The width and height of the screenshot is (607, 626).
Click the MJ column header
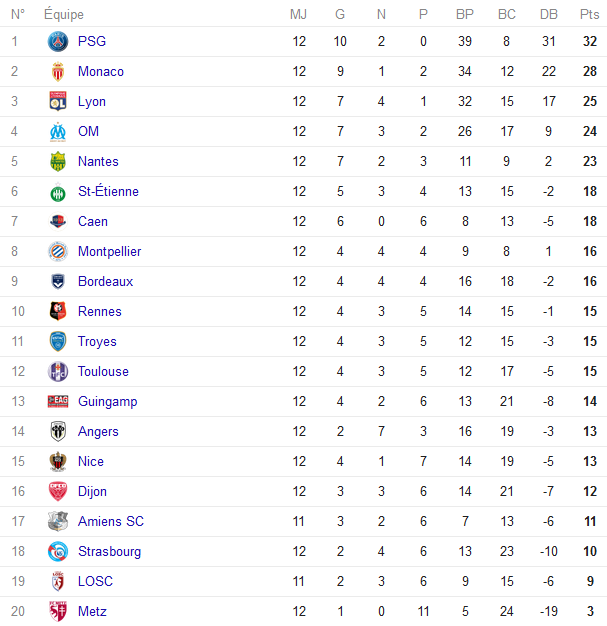(x=298, y=14)
